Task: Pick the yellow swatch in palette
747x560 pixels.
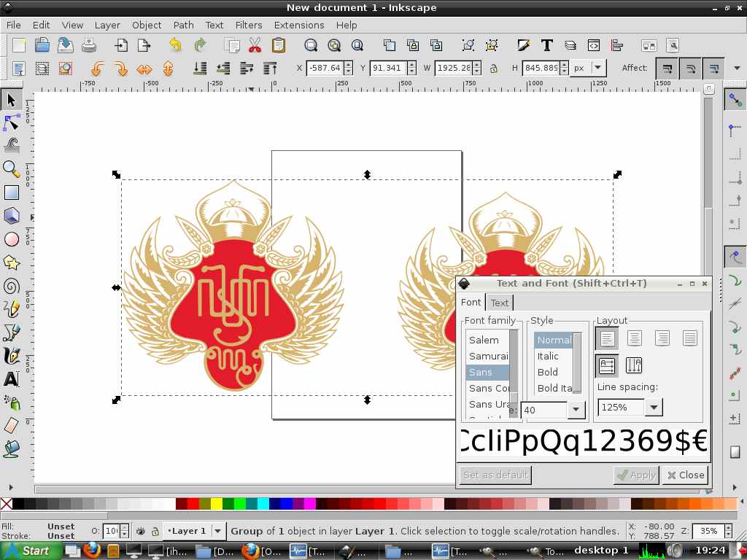Action: (x=217, y=504)
